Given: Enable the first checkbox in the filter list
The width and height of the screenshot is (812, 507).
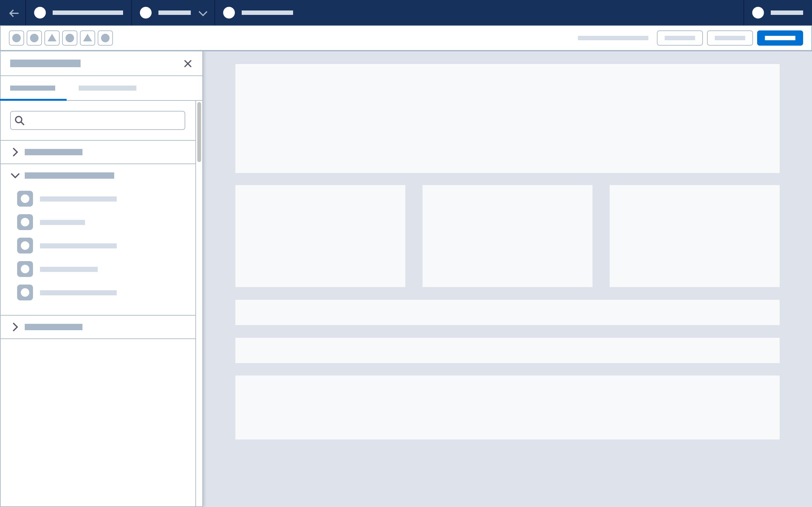Looking at the screenshot, I should click(x=25, y=198).
